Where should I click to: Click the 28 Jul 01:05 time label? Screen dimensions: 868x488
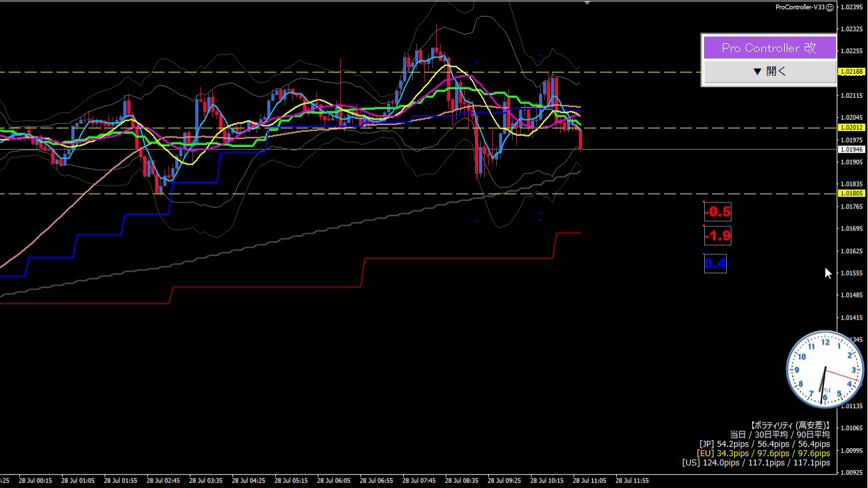(78, 480)
